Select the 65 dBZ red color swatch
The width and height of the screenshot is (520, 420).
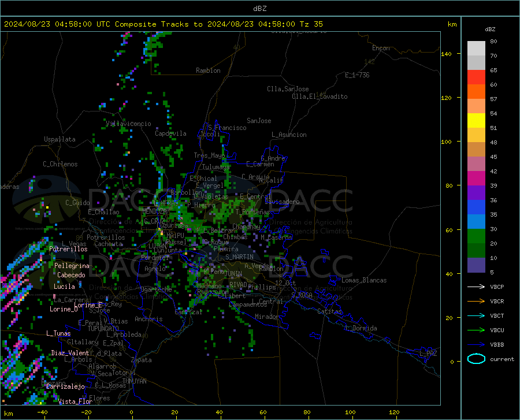[476, 77]
